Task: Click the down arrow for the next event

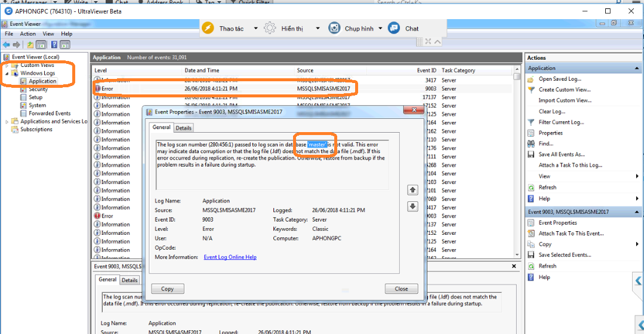Action: coord(412,207)
